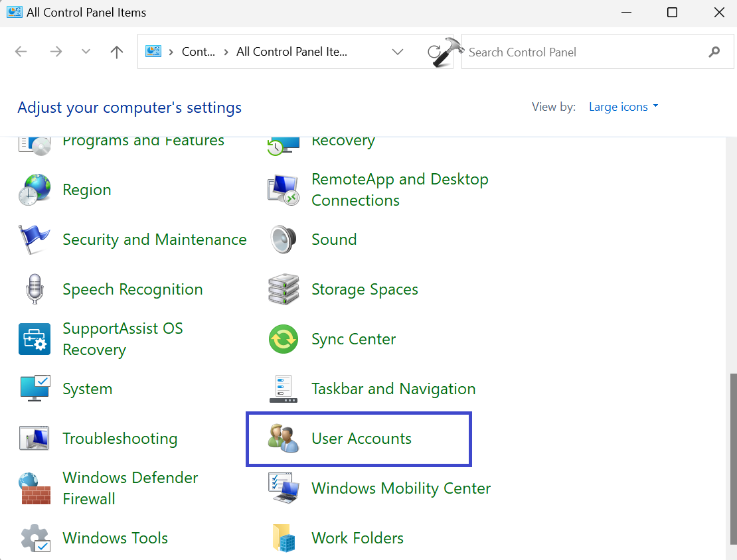Click the Security and Maintenance flag icon
The height and width of the screenshot is (560, 737).
pyautogui.click(x=35, y=240)
